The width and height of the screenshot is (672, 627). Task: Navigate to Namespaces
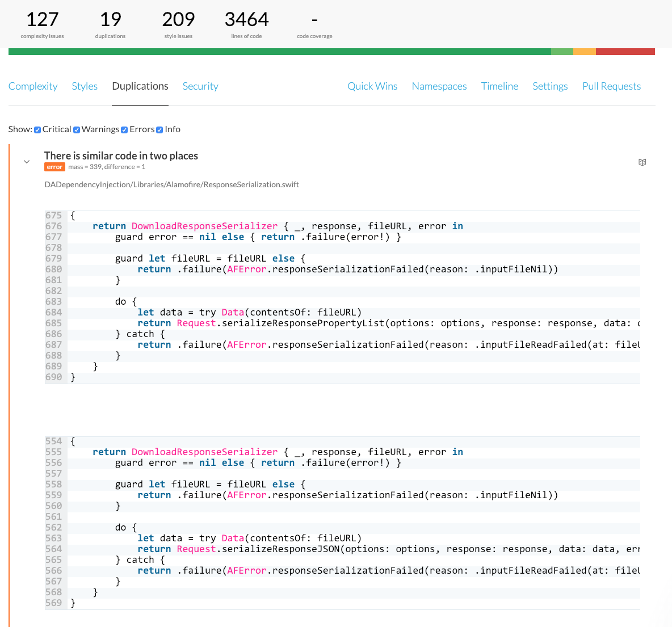[439, 86]
